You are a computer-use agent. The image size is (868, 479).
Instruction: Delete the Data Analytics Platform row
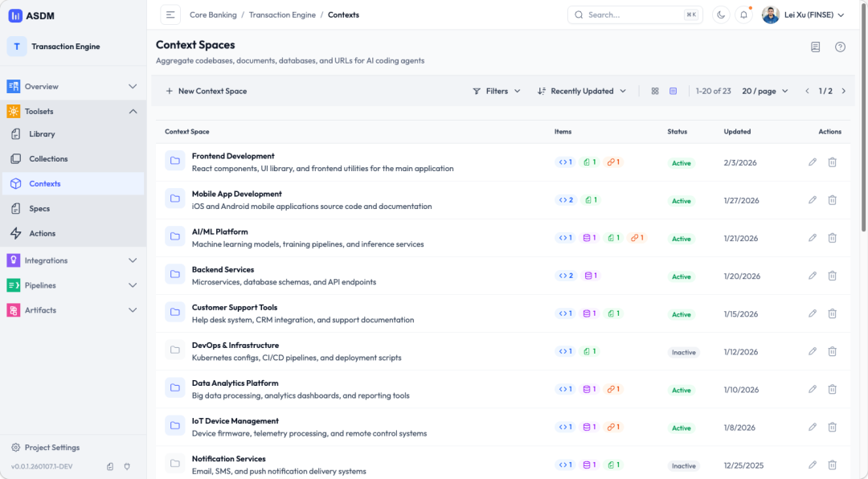(x=832, y=389)
